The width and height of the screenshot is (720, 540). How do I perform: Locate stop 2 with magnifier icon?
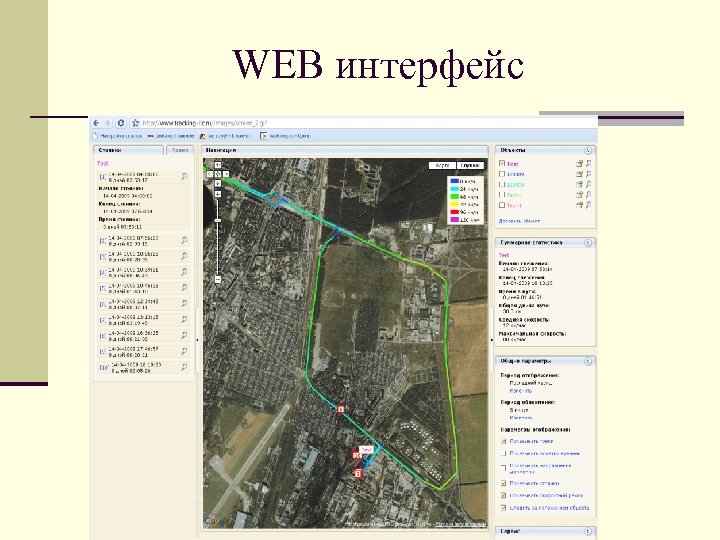coord(184,240)
